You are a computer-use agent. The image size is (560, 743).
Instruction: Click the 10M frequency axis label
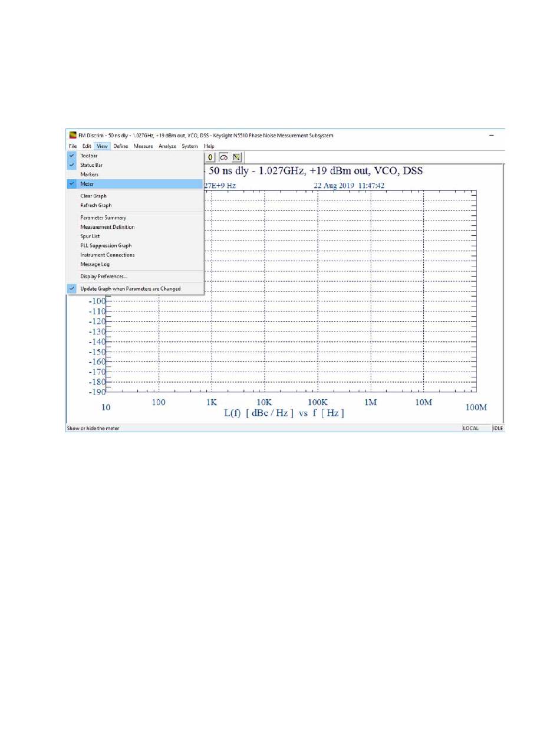tap(424, 402)
